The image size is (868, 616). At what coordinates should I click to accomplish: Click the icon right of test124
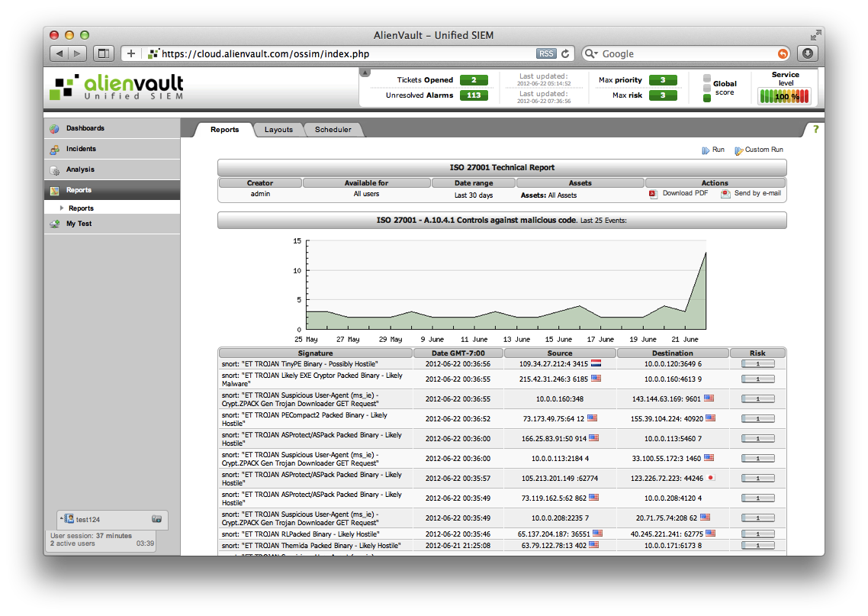(x=156, y=519)
